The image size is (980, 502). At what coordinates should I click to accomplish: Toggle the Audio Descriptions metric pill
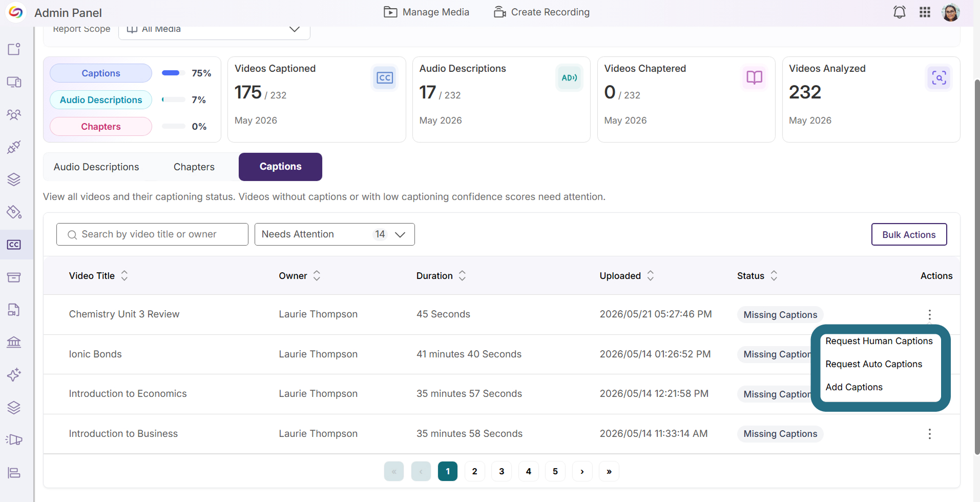click(x=101, y=100)
